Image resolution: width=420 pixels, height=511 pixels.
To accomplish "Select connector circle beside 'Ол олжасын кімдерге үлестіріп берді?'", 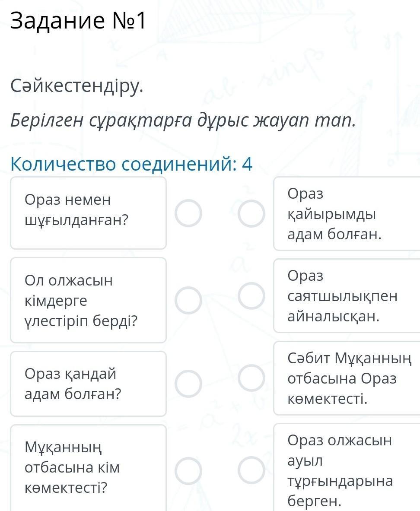I will (x=188, y=301).
